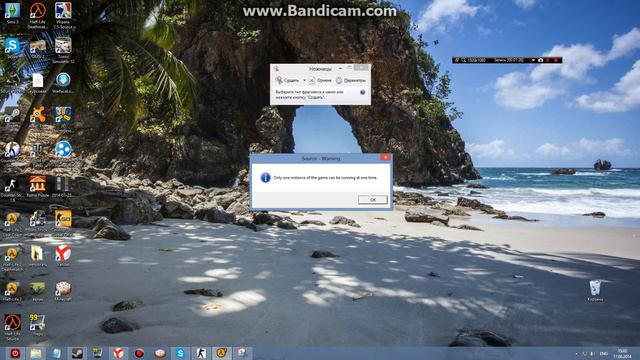Open the clock and date in tray
The width and height of the screenshot is (640, 360).
tap(622, 353)
